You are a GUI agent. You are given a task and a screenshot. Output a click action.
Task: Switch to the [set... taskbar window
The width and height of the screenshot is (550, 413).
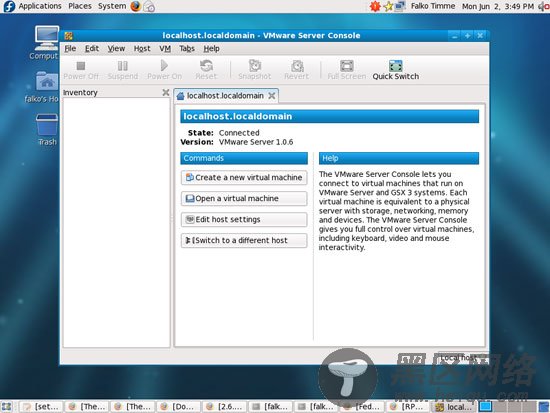point(41,407)
